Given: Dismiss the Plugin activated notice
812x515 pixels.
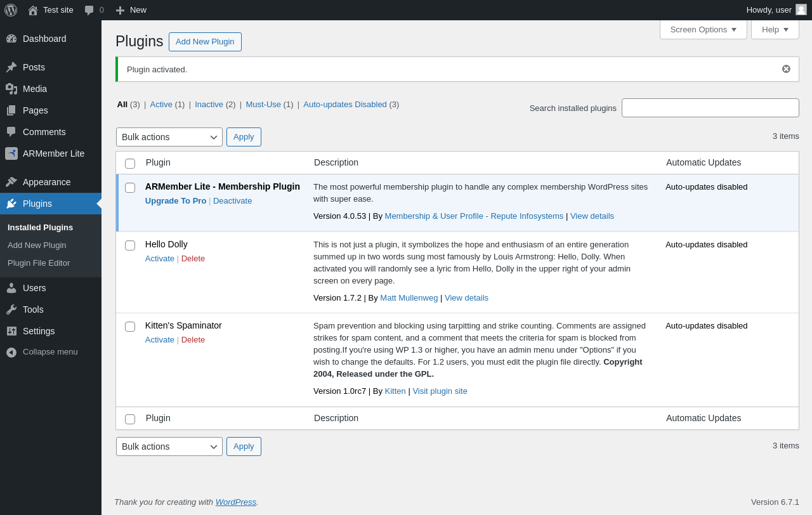Looking at the screenshot, I should 786,69.
